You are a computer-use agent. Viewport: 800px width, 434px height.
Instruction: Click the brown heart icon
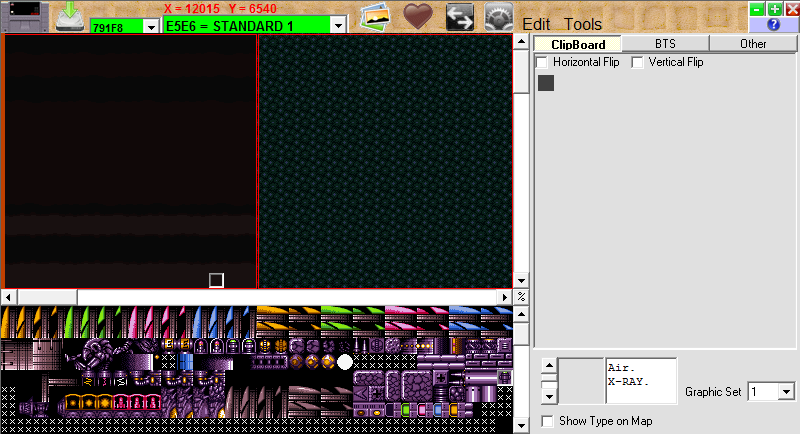click(418, 16)
